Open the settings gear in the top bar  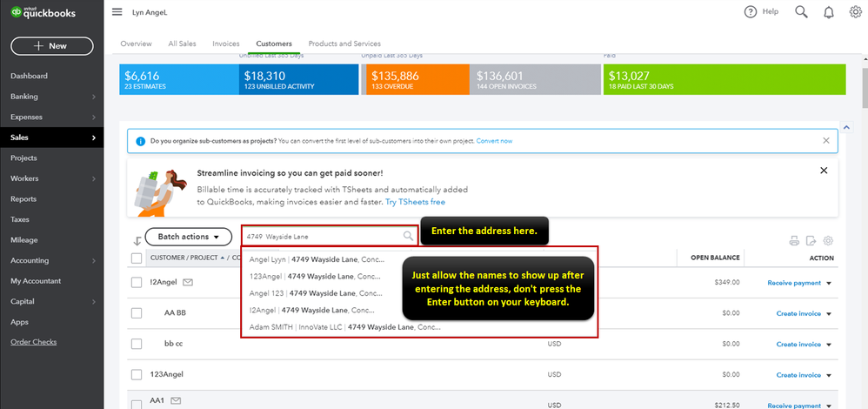point(855,11)
